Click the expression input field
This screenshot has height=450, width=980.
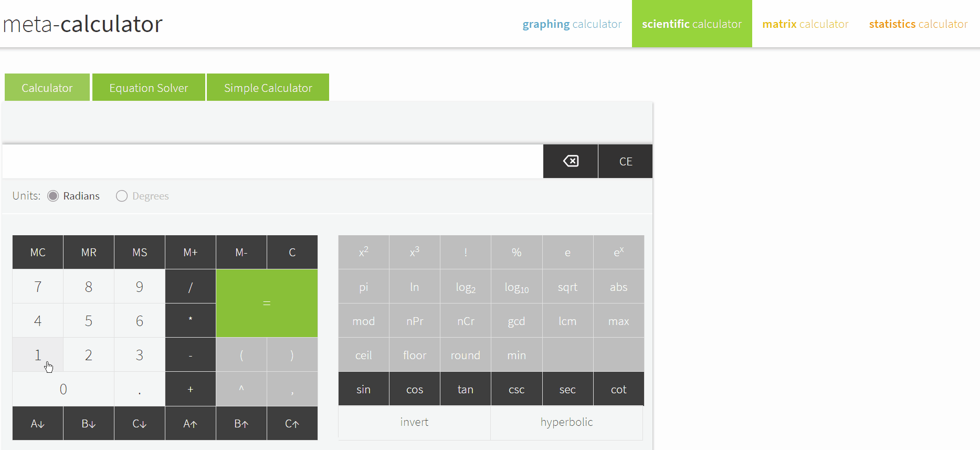pyautogui.click(x=272, y=161)
